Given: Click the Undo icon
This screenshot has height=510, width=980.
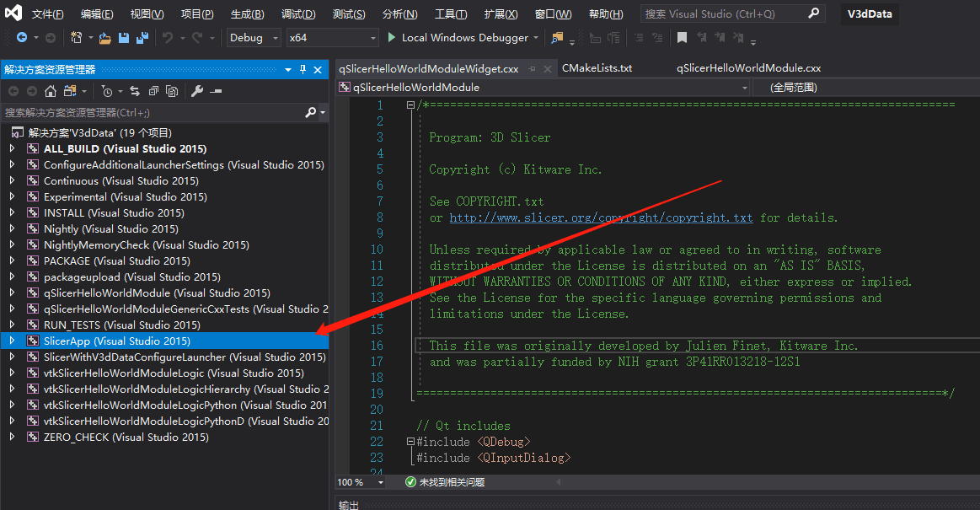Looking at the screenshot, I should coord(169,37).
